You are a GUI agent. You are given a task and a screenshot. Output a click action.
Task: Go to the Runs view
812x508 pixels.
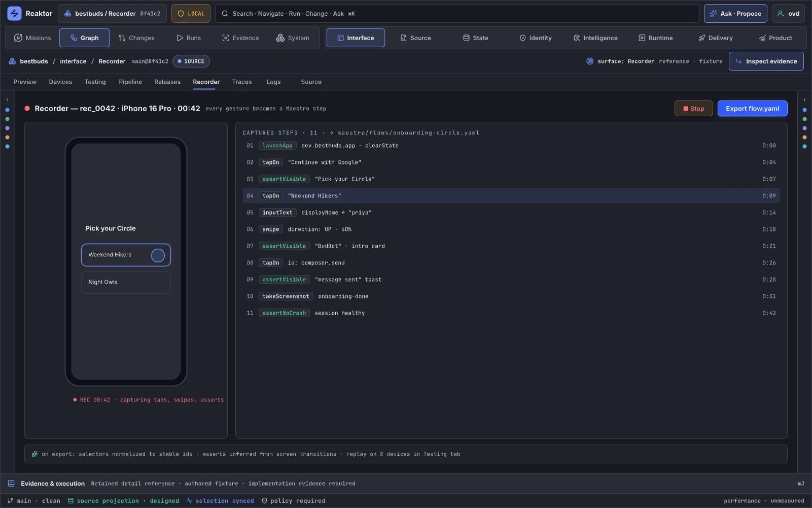[189, 38]
